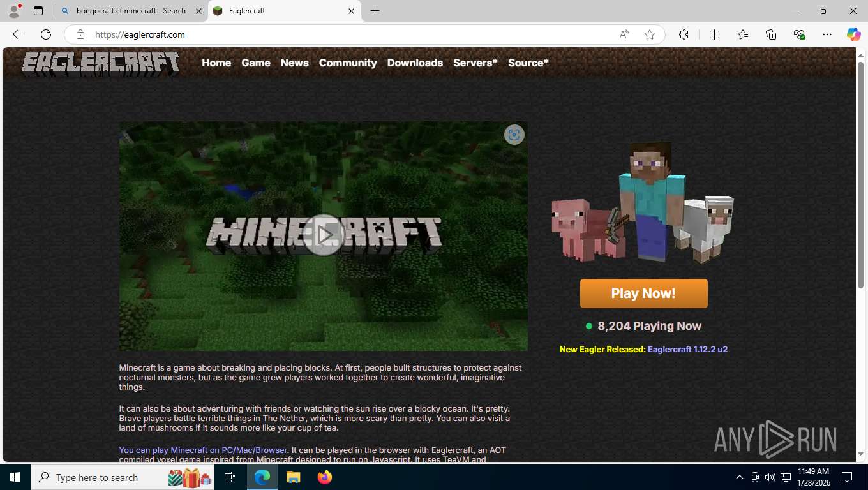868x490 pixels.
Task: Click the visual search icon on video
Action: pos(514,135)
